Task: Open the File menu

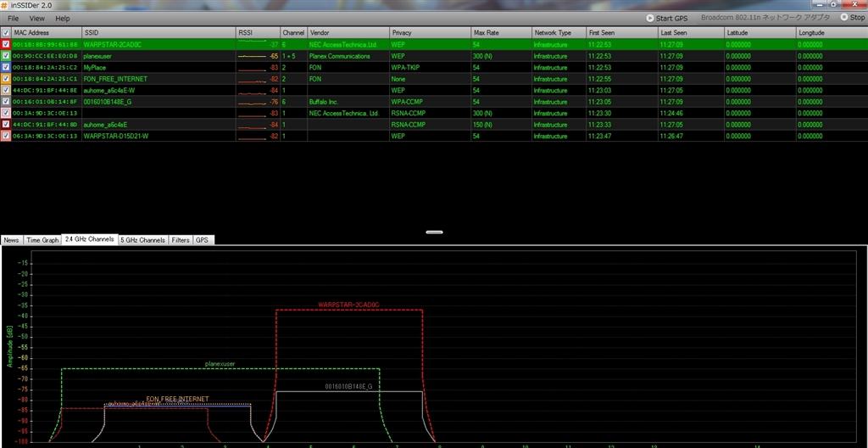Action: [14, 18]
